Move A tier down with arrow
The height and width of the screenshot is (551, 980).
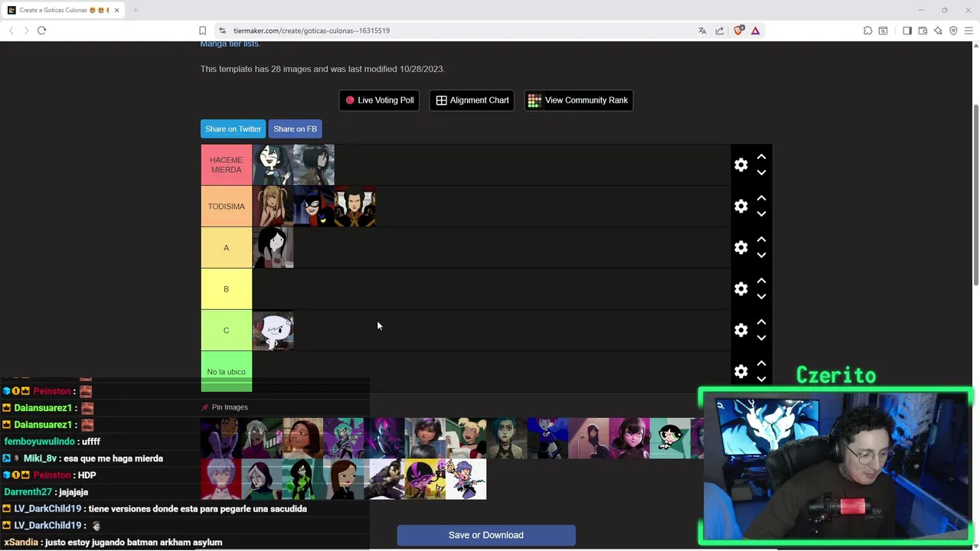coord(761,256)
